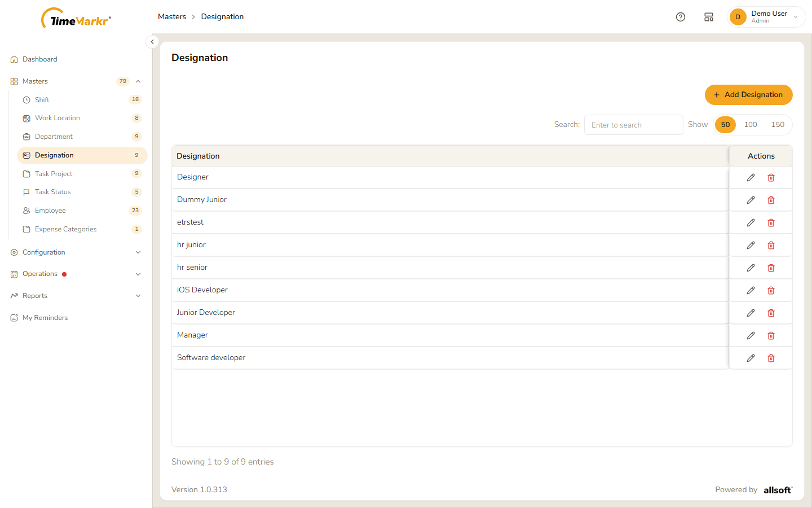Viewport: 812px width, 508px height.
Task: Show 100 entries per page
Action: 751,125
